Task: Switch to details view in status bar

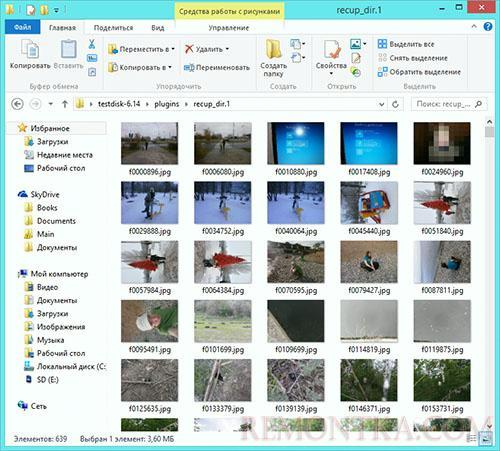Action: click(x=471, y=438)
